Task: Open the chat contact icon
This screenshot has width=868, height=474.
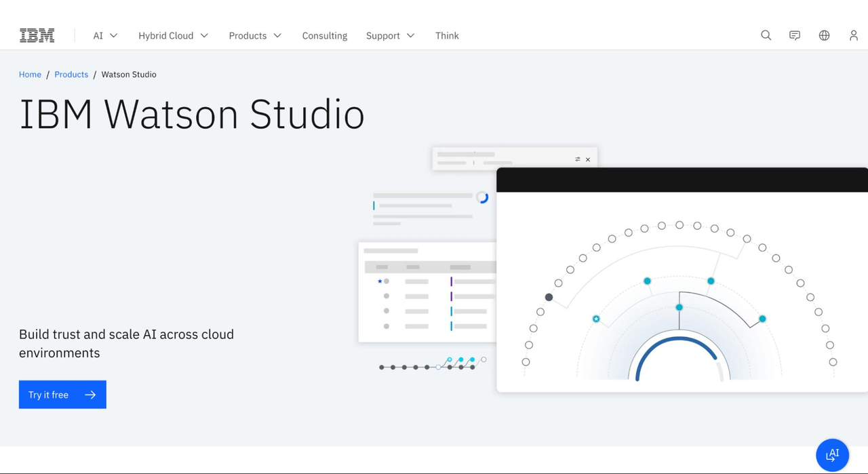Action: pyautogui.click(x=795, y=35)
